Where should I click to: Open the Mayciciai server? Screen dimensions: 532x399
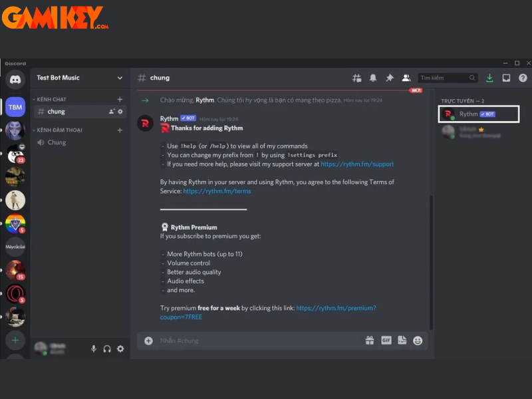15,247
